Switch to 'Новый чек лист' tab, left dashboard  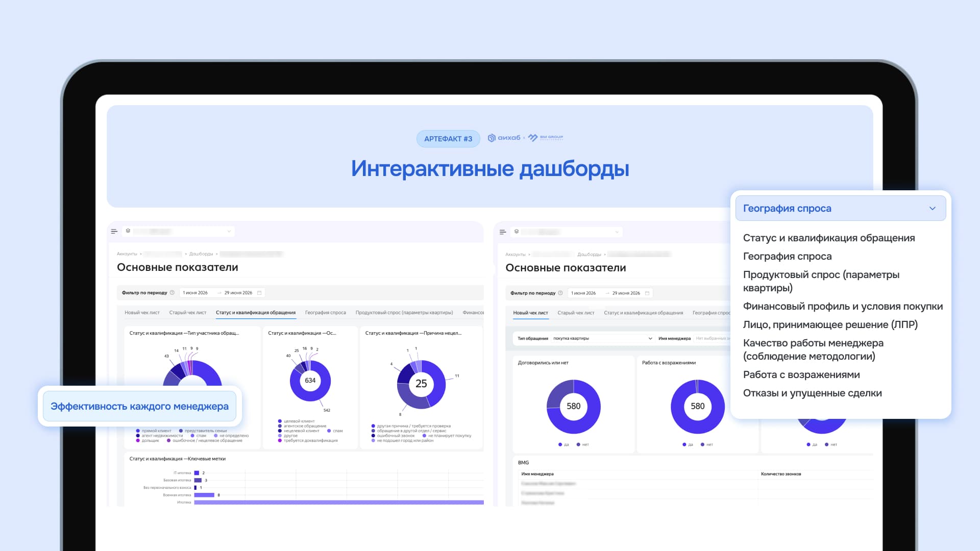tap(142, 313)
